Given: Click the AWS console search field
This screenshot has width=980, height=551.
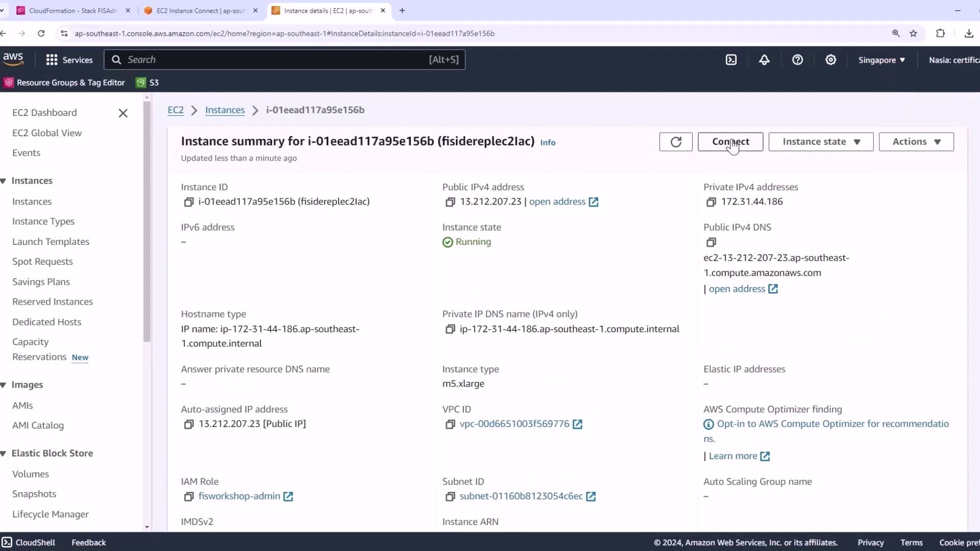Looking at the screenshot, I should pyautogui.click(x=276, y=60).
